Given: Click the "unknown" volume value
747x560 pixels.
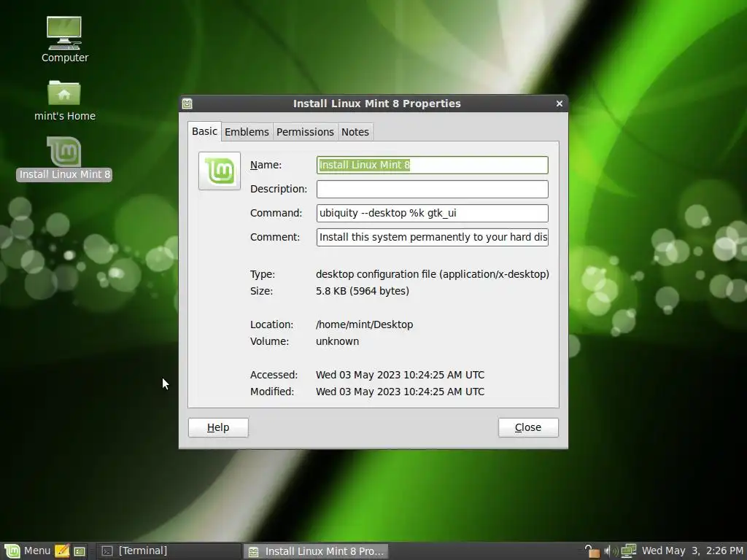Looking at the screenshot, I should (337, 341).
